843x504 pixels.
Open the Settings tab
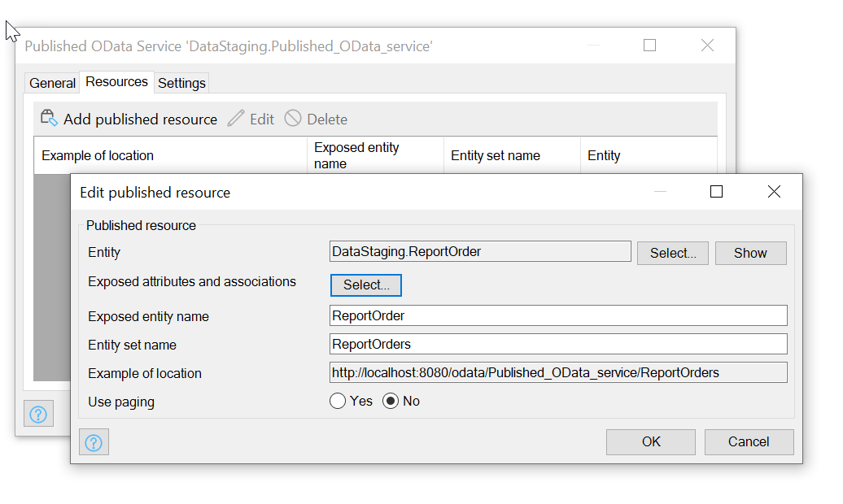(x=181, y=82)
